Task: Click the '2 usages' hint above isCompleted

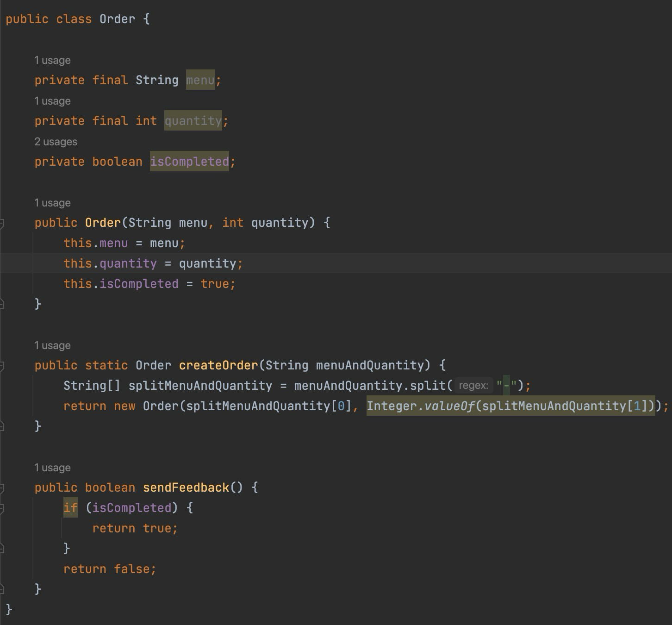Action: 56,142
